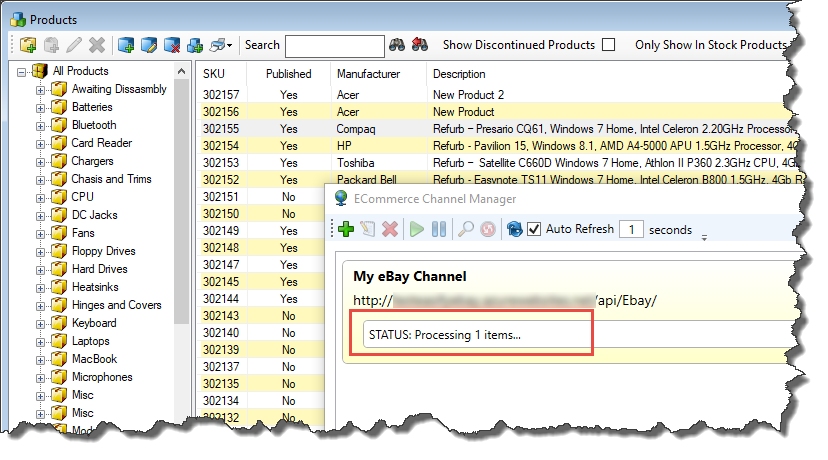Sort by the SKU column header

click(x=214, y=74)
